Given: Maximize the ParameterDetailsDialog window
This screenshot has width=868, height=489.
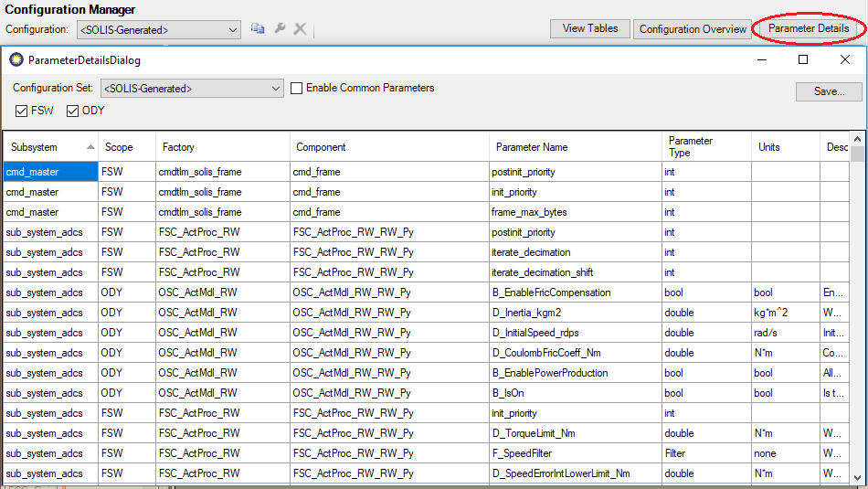Looking at the screenshot, I should pyautogui.click(x=803, y=59).
